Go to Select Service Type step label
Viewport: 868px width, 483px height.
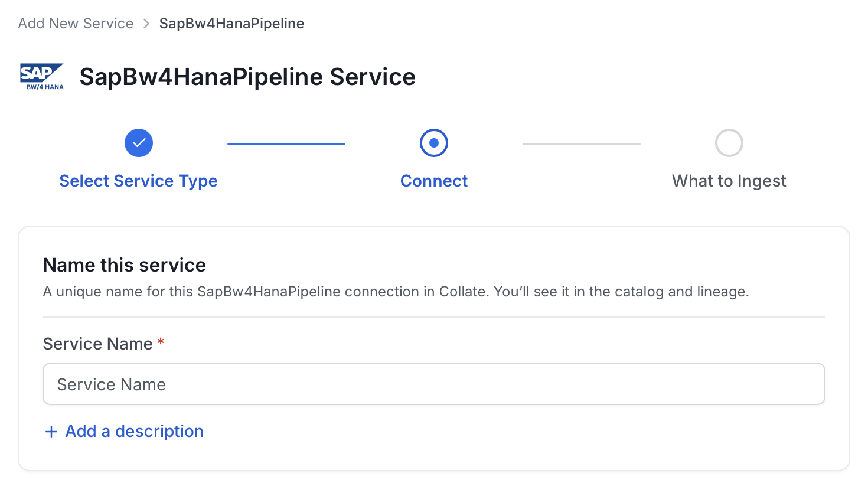coord(139,181)
